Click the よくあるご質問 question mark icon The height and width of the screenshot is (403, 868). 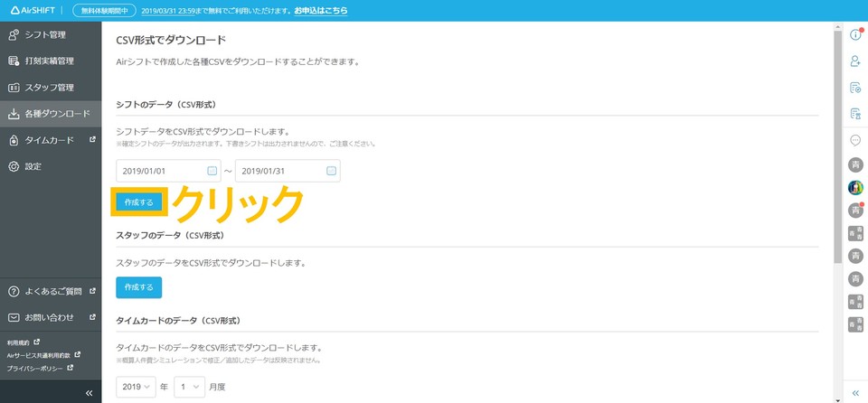14,291
